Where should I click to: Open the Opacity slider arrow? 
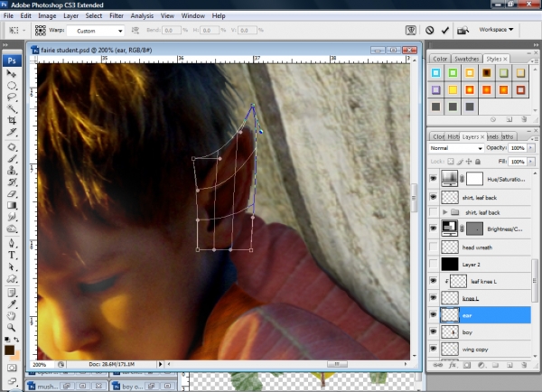pyautogui.click(x=531, y=148)
